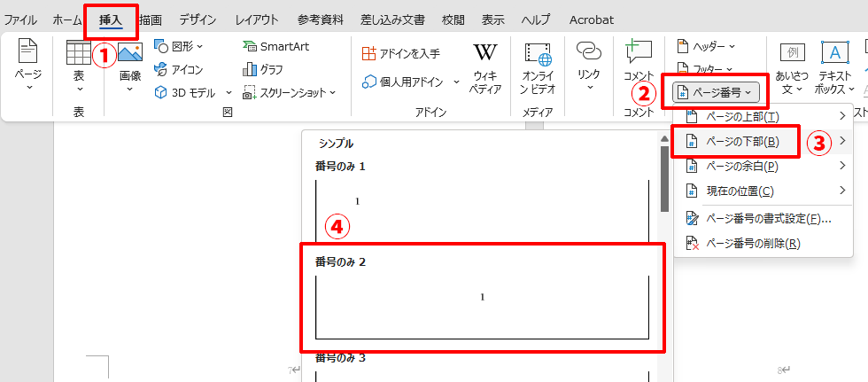Open ウィキペディア add-in
The width and height of the screenshot is (868, 382).
point(485,67)
